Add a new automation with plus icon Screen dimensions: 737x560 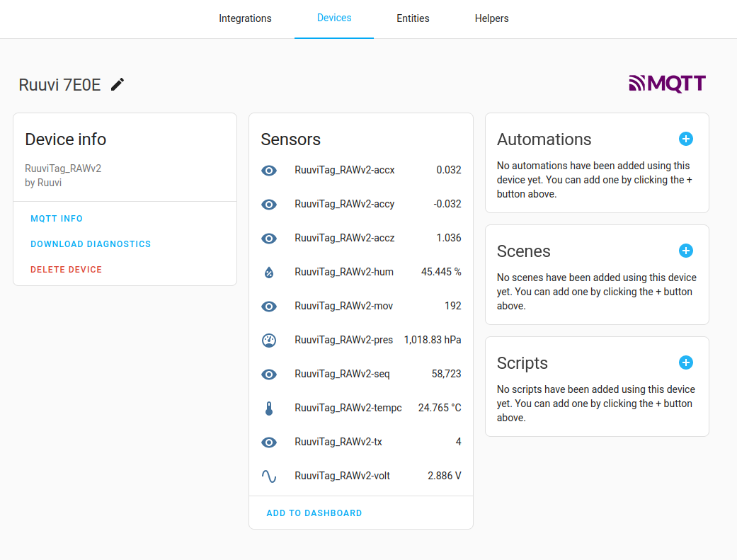point(686,139)
